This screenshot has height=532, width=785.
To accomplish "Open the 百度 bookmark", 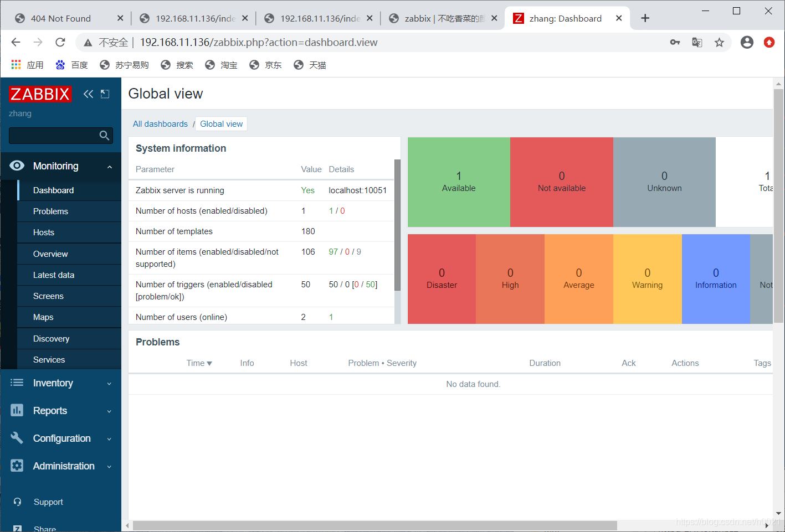I will point(72,65).
